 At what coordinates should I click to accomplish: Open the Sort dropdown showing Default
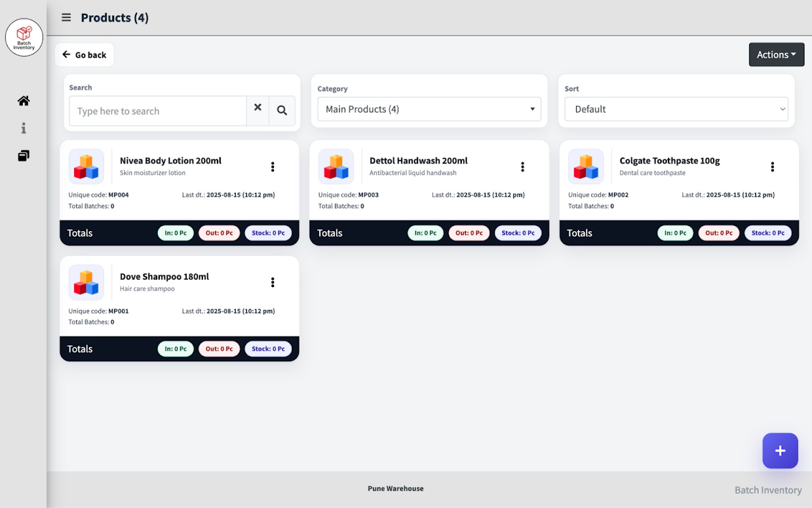pos(677,109)
